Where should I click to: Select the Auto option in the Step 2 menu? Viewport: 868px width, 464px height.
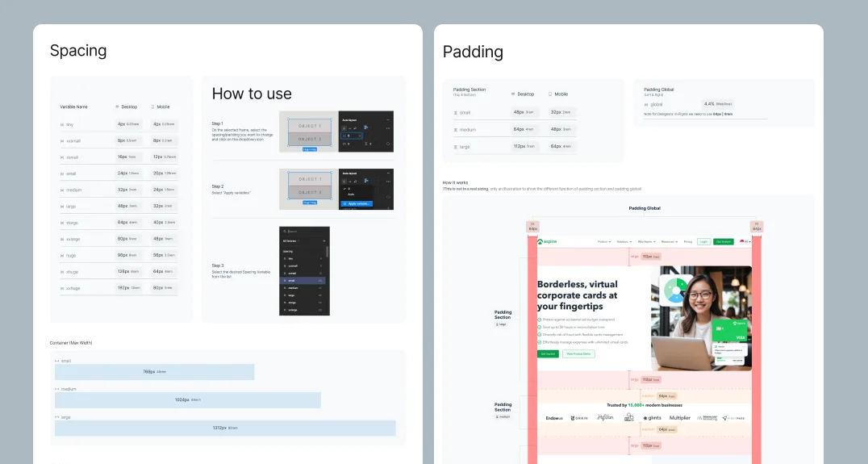[x=351, y=194]
